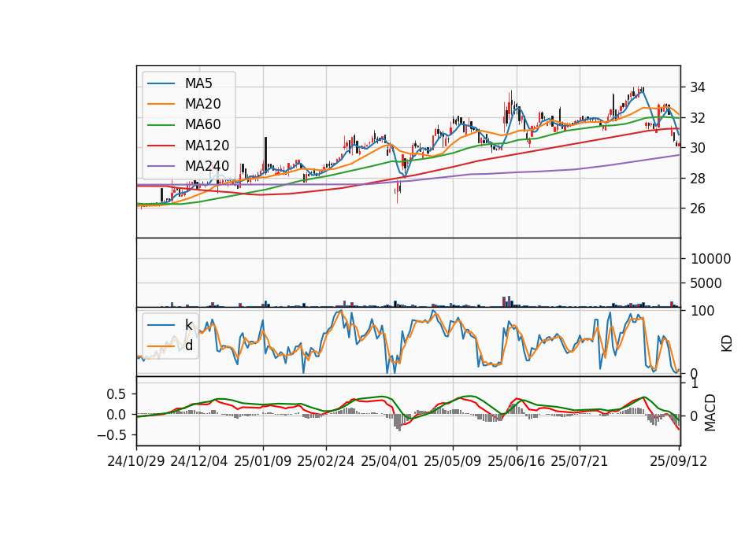Screen dimensions: 756x543
Task: Click the 0.0 MACD left axis tick
Action: pyautogui.click(x=116, y=415)
